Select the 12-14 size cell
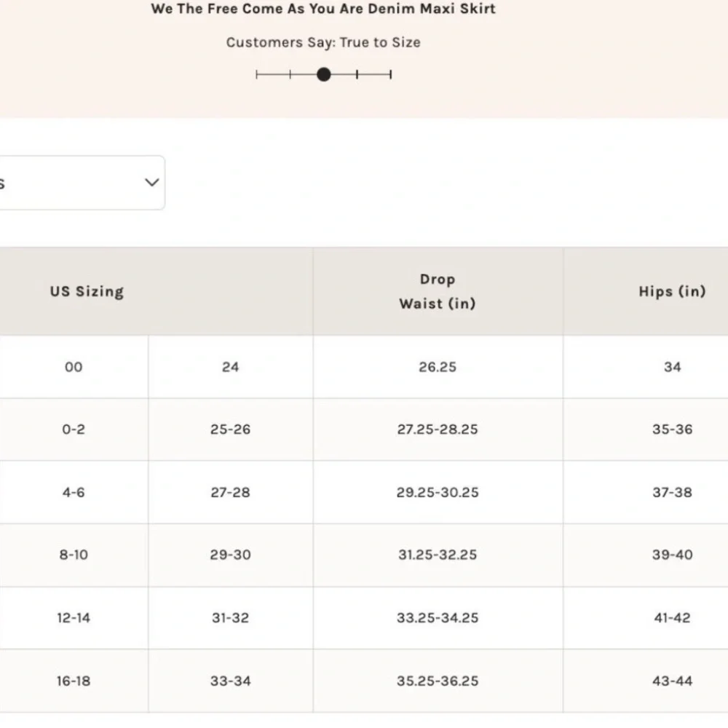Viewport: 728px width, 728px height. tap(74, 618)
